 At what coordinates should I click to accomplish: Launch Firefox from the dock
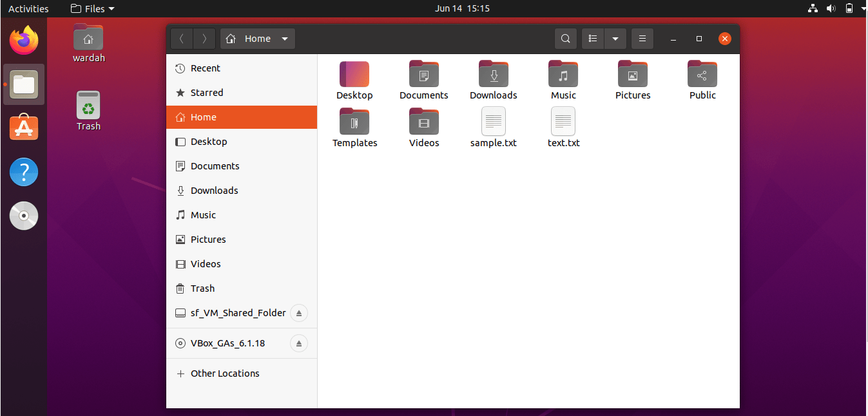point(24,41)
